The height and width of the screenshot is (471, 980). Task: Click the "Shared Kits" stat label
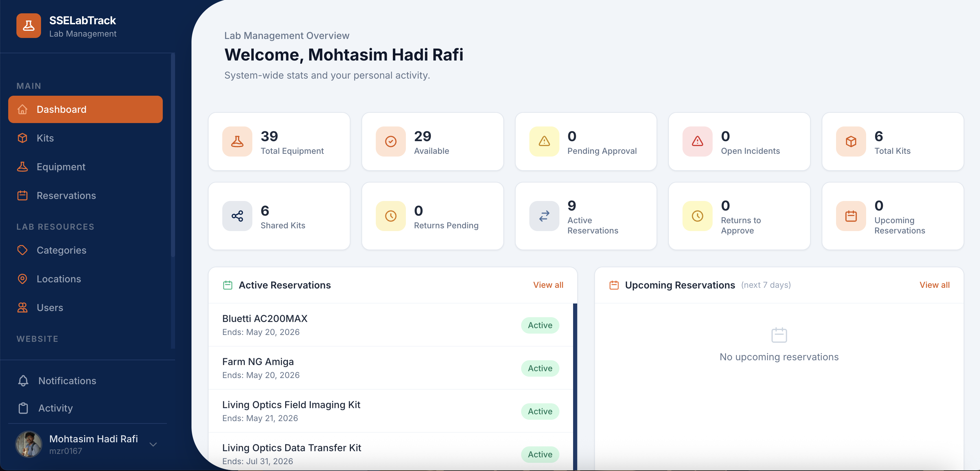tap(283, 226)
